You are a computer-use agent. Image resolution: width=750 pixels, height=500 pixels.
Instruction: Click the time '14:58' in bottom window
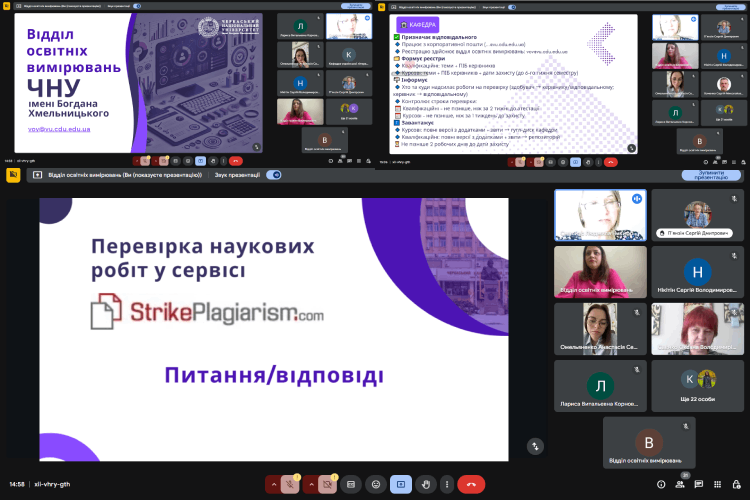point(17,484)
